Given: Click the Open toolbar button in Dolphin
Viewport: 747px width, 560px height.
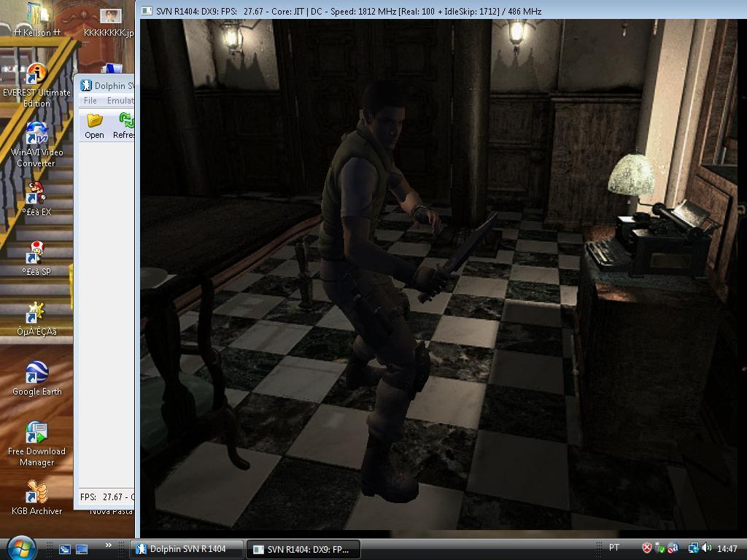Looking at the screenshot, I should click(94, 126).
